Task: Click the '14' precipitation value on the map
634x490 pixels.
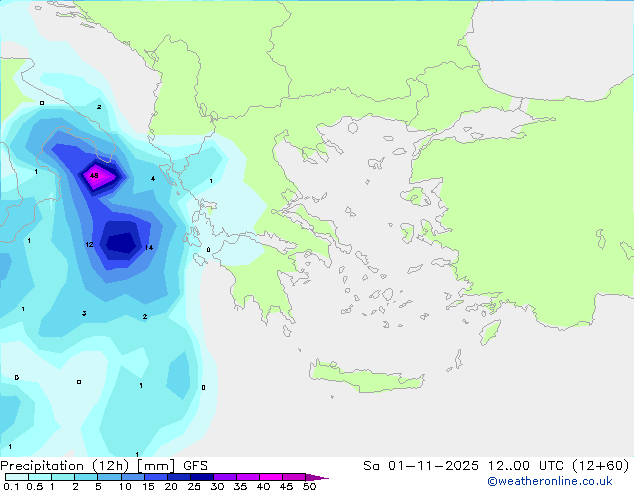Action: 149,247
